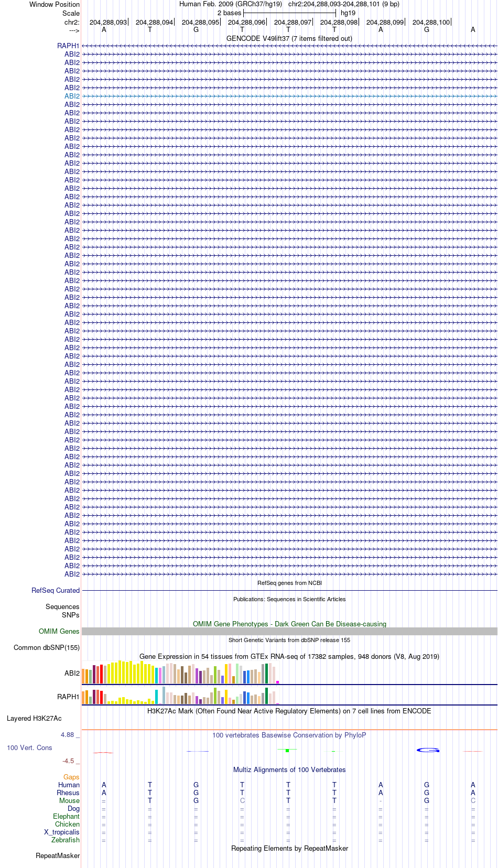Screen dimensions: 498x868
Task: Select the X_tropicalis species row label
Action: [x=62, y=832]
